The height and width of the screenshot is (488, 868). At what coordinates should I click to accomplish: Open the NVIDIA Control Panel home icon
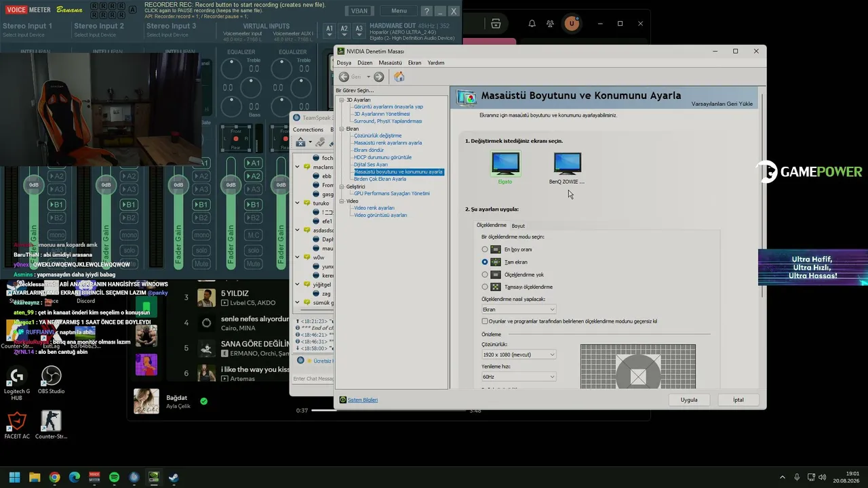tap(399, 77)
